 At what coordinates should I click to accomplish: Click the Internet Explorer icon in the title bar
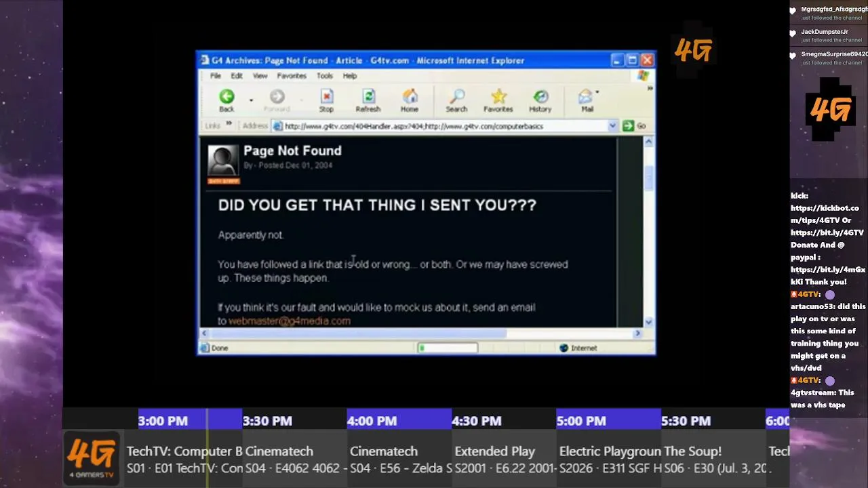pos(205,60)
